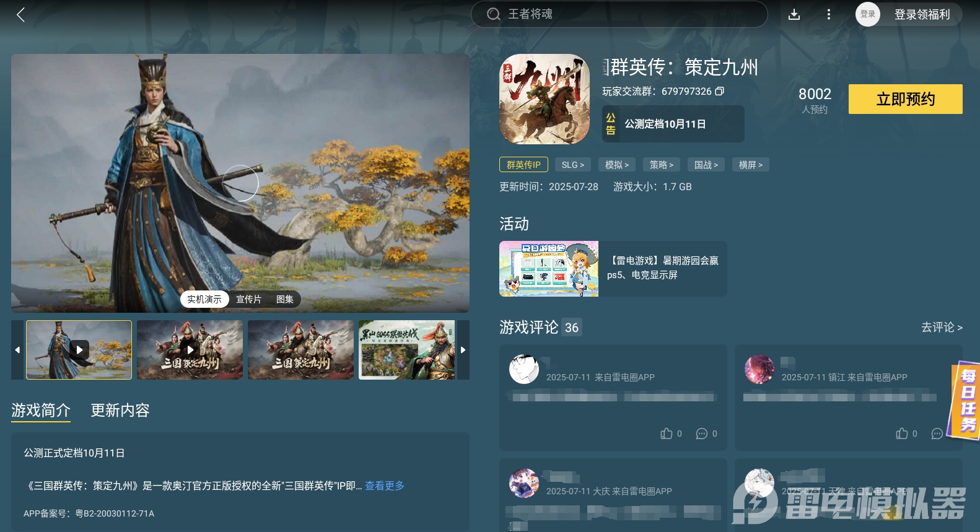Open the downloads manager icon

[794, 14]
